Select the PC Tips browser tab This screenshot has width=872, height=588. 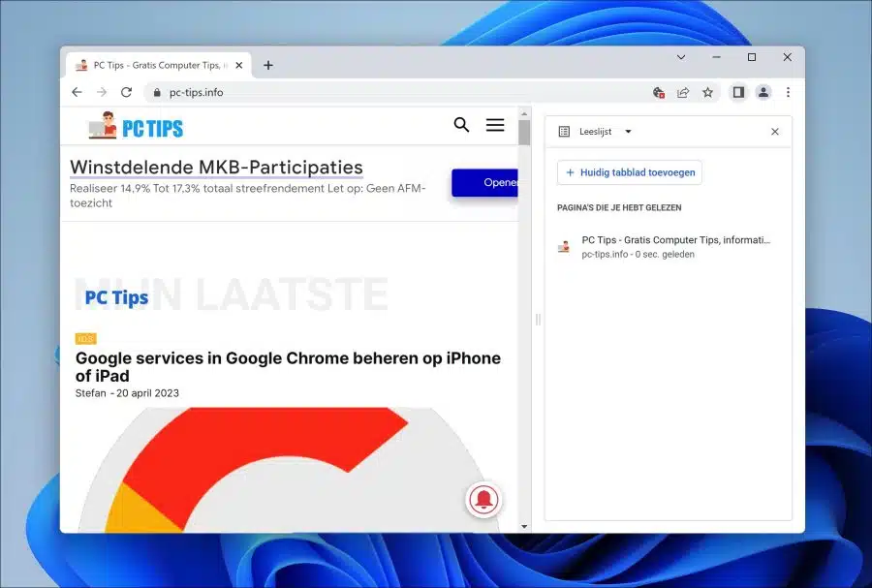(x=159, y=65)
